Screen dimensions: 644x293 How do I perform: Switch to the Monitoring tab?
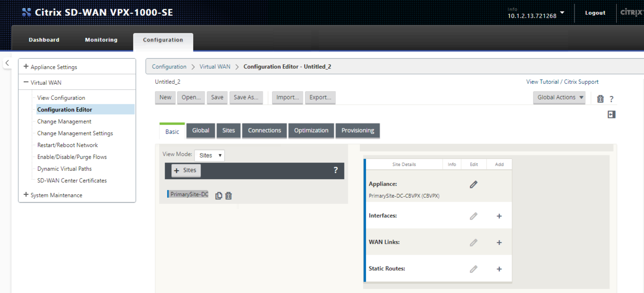pos(101,40)
